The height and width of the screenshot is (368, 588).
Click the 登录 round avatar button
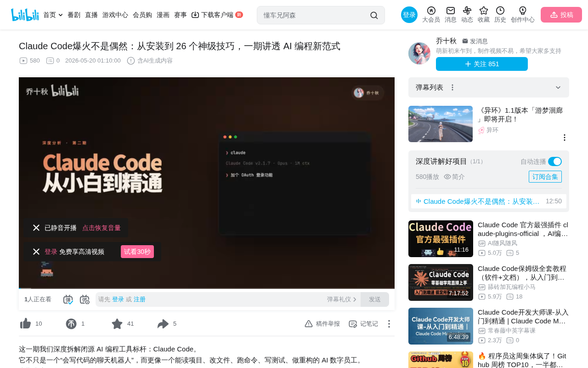pos(409,15)
